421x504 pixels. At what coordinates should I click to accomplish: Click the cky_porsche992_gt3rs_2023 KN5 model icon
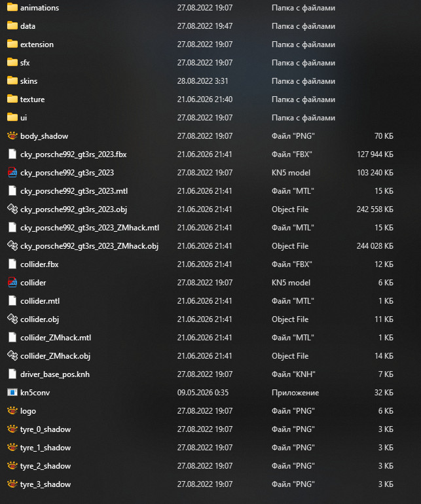tap(12, 172)
